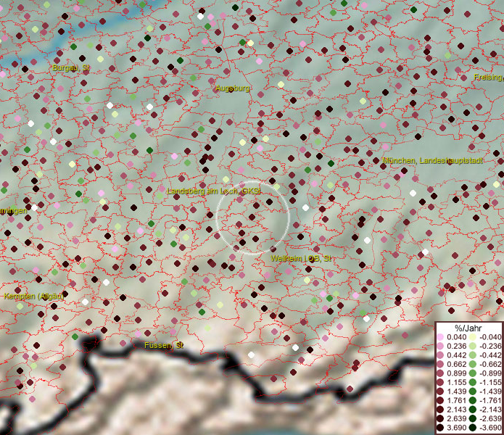Image resolution: width=504 pixels, height=435 pixels.
Task: Select the München, Landeshauptstadt label
Action: tap(433, 160)
